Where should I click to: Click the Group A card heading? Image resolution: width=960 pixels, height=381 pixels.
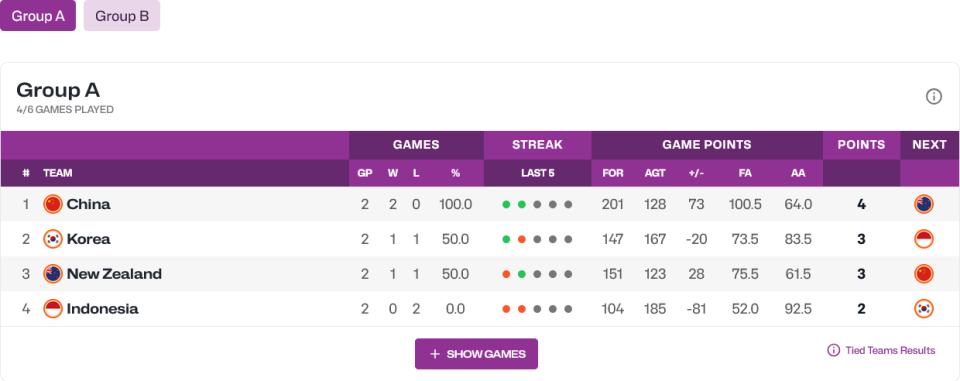point(58,90)
